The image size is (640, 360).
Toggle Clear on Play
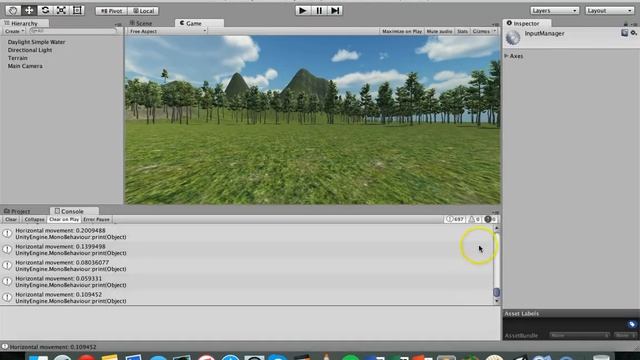64,219
